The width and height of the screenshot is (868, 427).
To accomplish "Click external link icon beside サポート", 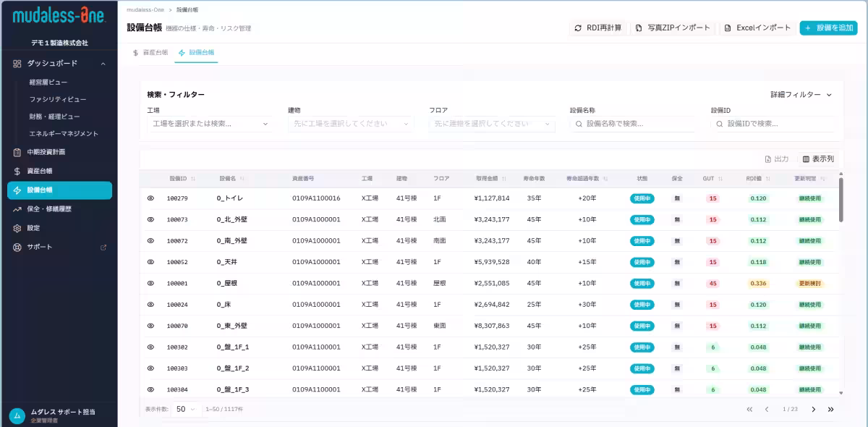I will [x=103, y=248].
